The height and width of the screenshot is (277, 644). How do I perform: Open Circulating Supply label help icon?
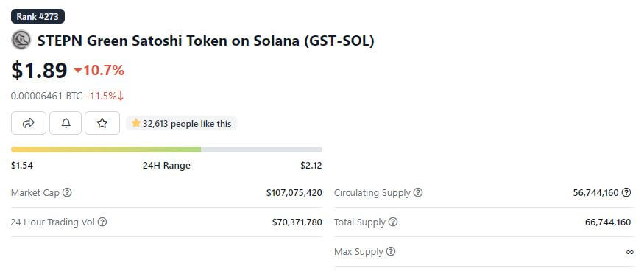tap(418, 192)
